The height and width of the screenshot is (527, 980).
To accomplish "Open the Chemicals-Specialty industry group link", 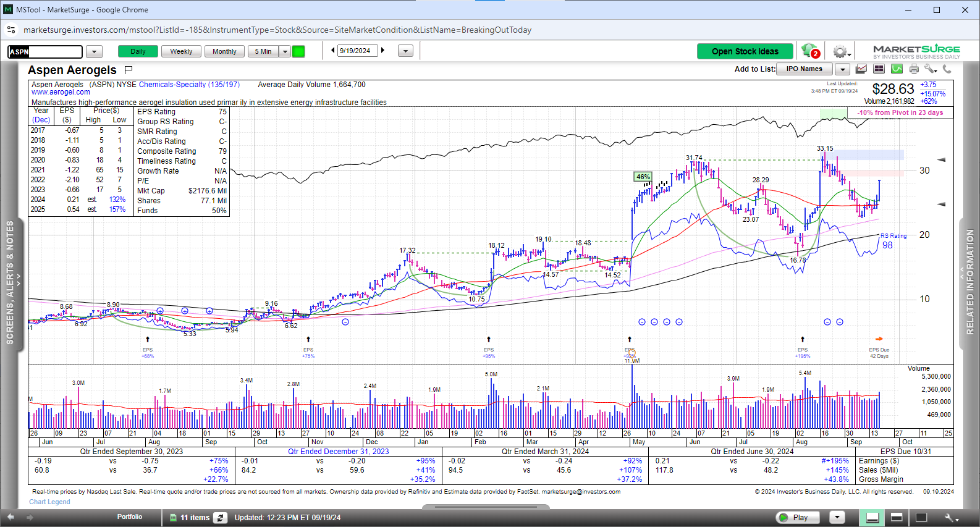I will [x=189, y=85].
